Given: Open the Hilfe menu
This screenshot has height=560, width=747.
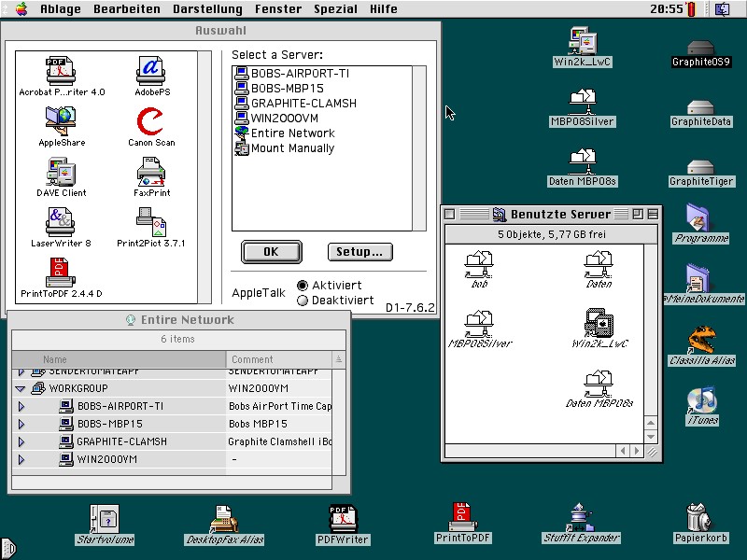Looking at the screenshot, I should (x=384, y=9).
